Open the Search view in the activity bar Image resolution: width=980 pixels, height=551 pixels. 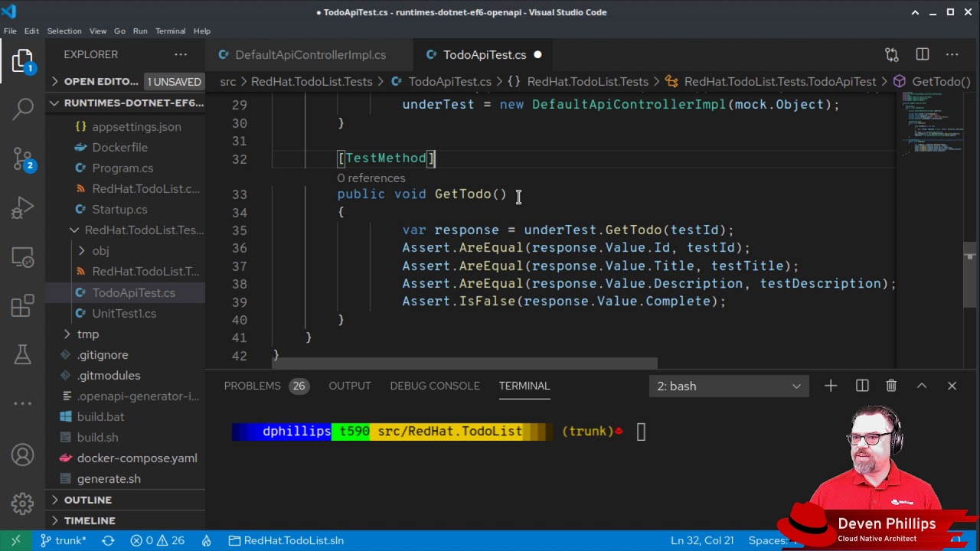22,109
